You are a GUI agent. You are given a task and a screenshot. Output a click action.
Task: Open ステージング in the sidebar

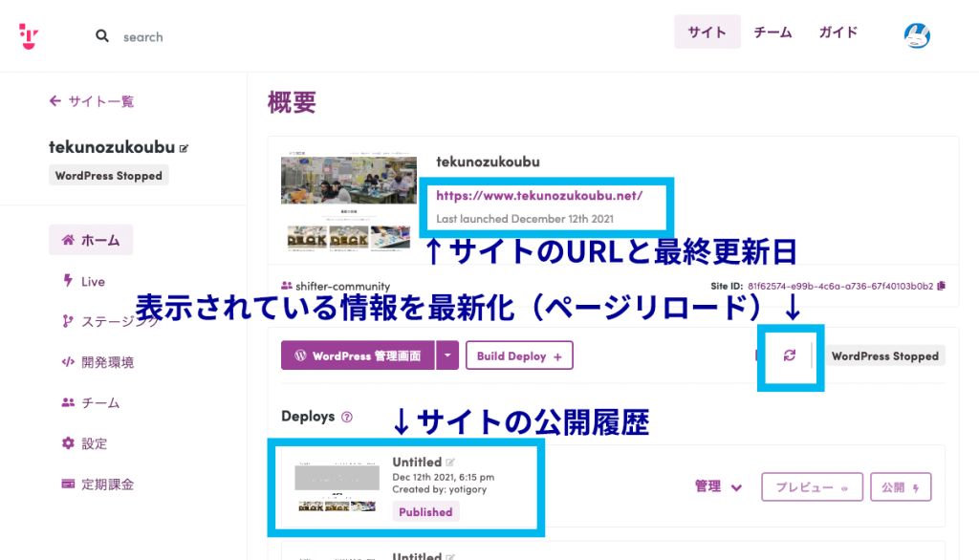pyautogui.click(x=110, y=321)
